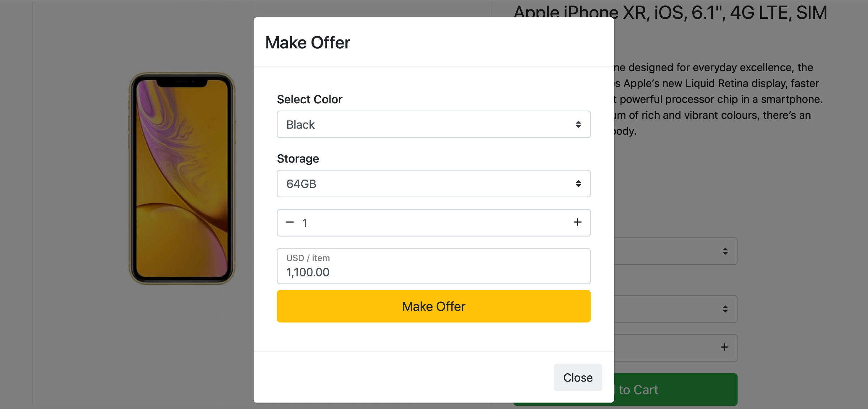Click the plus icon on the dimmed product page
868x409 pixels.
724,348
